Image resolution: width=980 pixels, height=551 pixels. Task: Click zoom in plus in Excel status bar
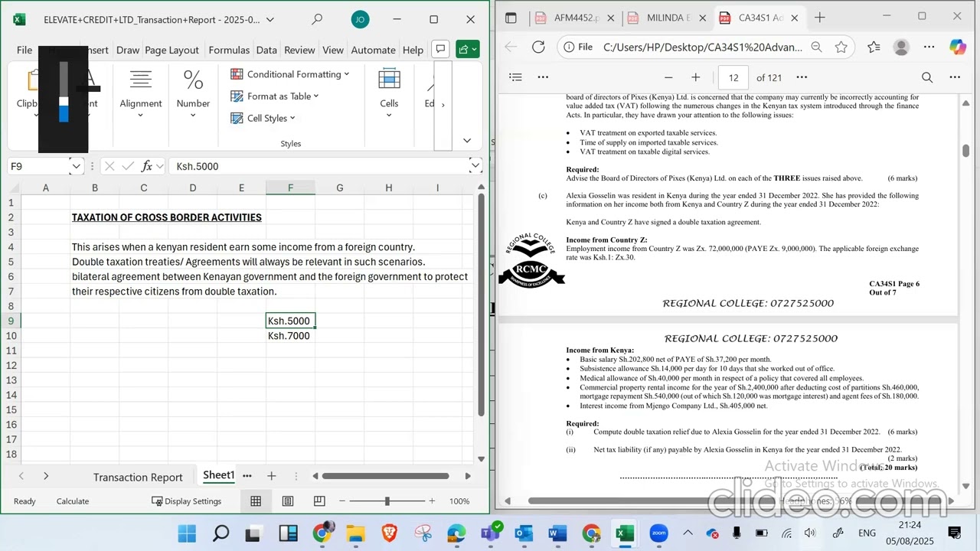(x=432, y=501)
